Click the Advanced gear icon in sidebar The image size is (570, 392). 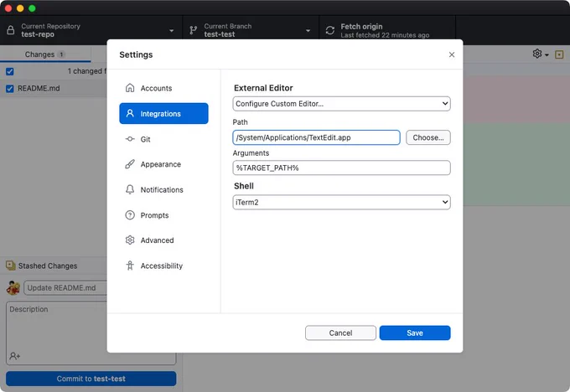[x=130, y=240]
